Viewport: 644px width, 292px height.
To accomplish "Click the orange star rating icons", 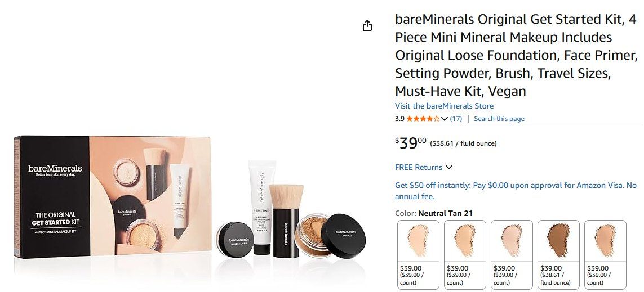I will click(x=423, y=119).
